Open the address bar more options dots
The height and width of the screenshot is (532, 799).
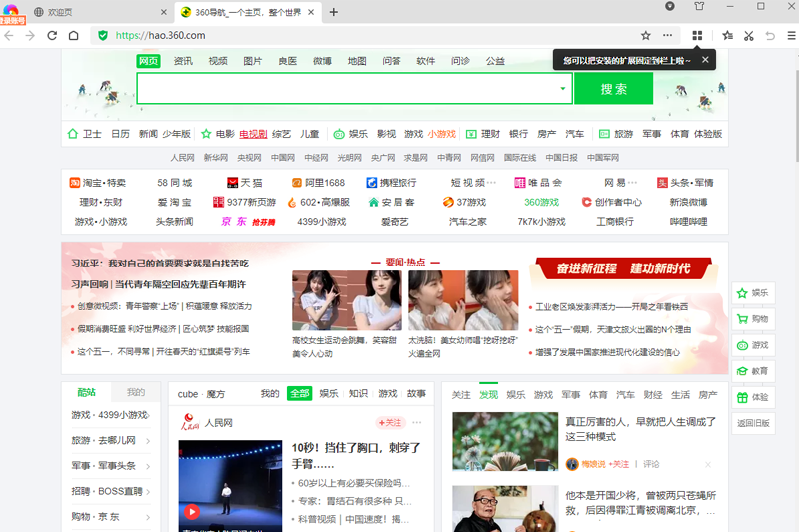point(667,35)
